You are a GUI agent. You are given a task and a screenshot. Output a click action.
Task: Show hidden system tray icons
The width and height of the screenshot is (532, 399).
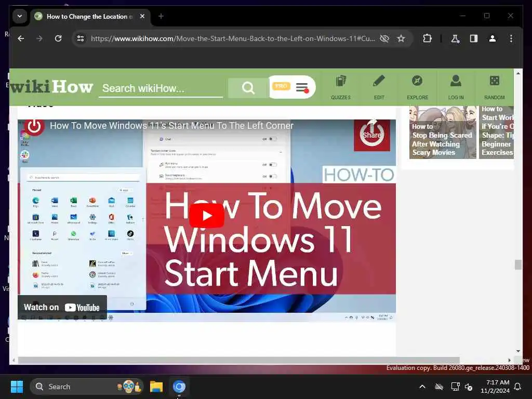coord(422,387)
